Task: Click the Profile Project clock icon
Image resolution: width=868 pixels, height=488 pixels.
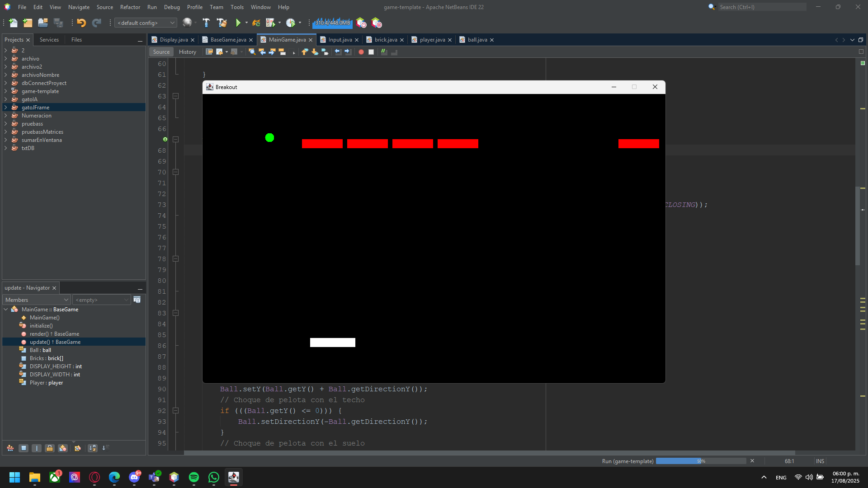Action: (x=290, y=23)
